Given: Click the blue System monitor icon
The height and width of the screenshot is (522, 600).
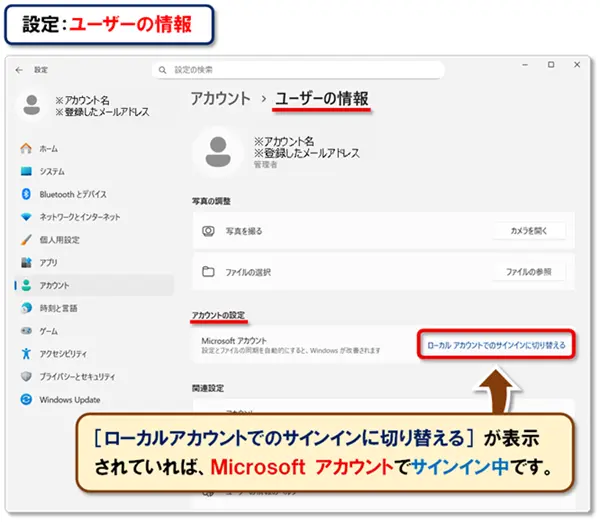Looking at the screenshot, I should (x=26, y=171).
